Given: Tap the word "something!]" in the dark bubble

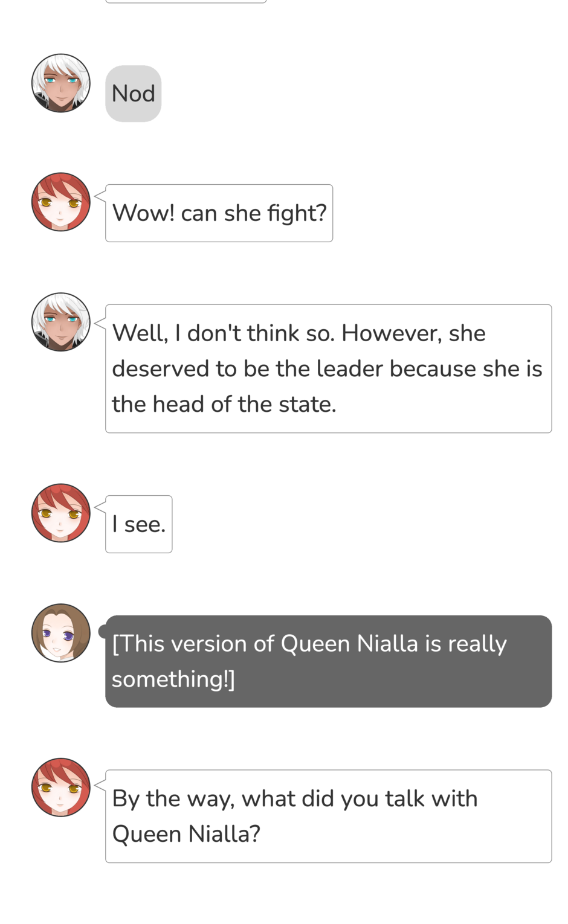Looking at the screenshot, I should pos(173,679).
